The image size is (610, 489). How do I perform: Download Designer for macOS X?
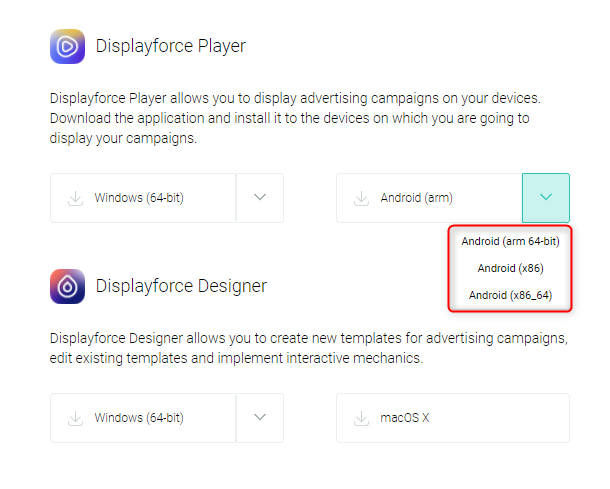pos(453,418)
